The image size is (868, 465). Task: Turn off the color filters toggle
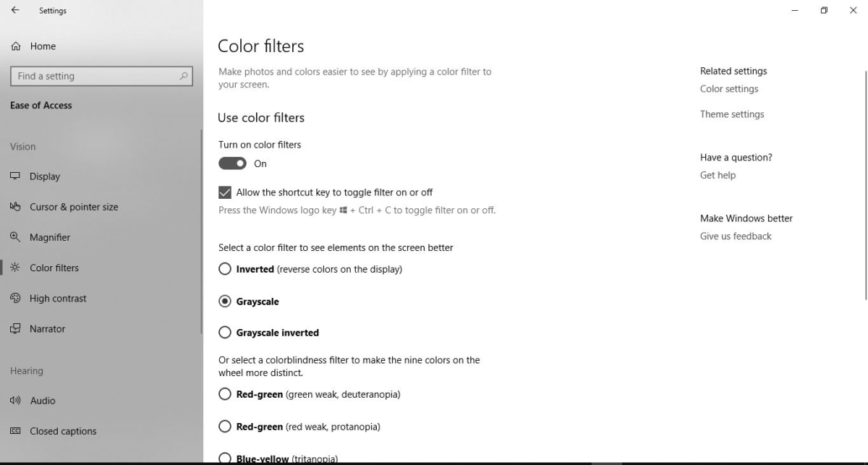[x=234, y=163]
